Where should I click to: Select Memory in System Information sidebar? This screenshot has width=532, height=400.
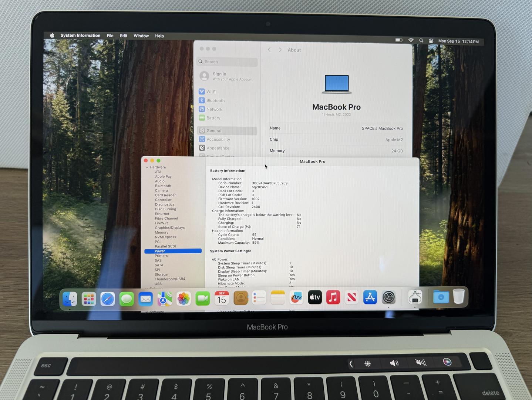(x=161, y=232)
